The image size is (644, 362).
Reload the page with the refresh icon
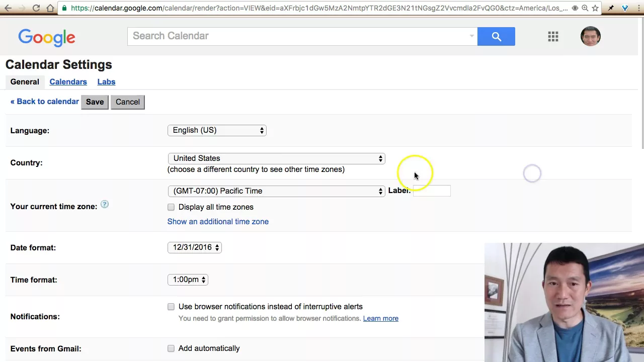coord(36,8)
